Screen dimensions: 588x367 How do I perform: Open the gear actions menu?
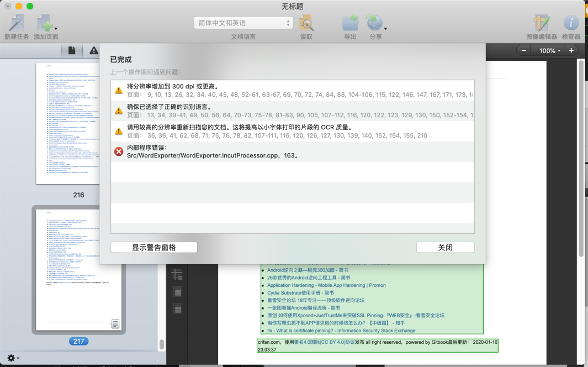point(13,358)
